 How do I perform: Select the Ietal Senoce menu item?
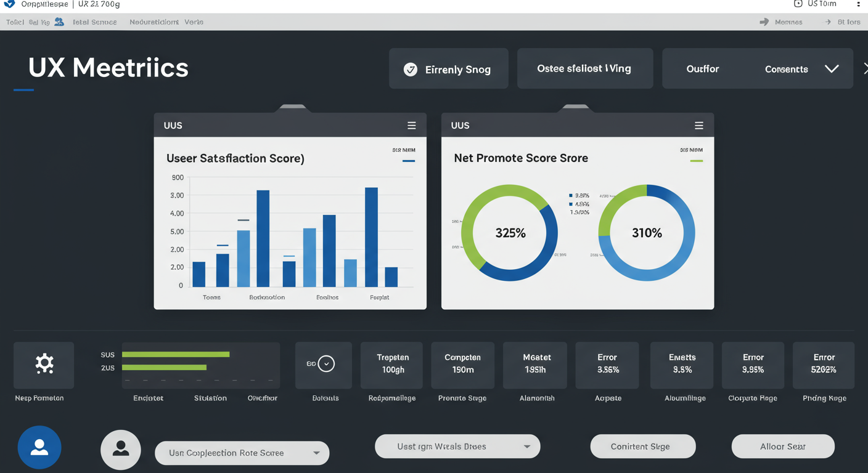(x=94, y=22)
